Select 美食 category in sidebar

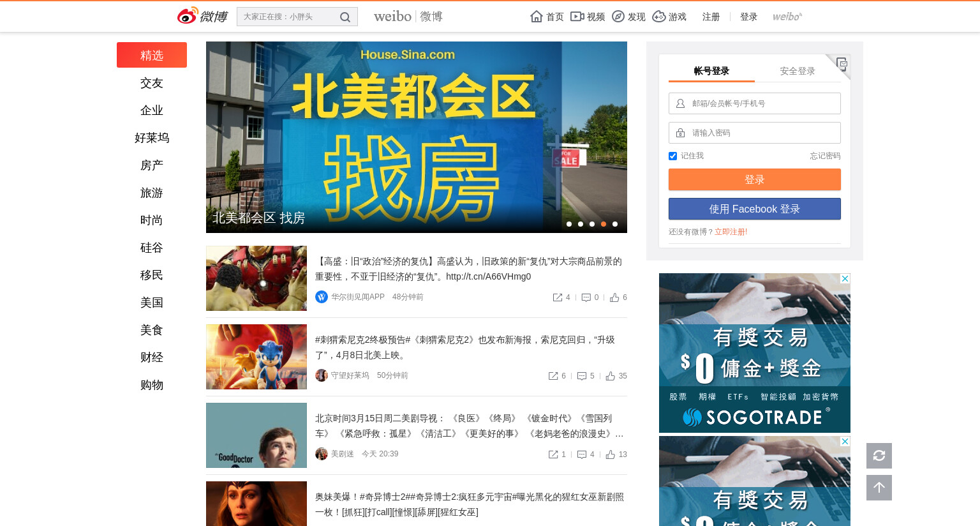(152, 330)
